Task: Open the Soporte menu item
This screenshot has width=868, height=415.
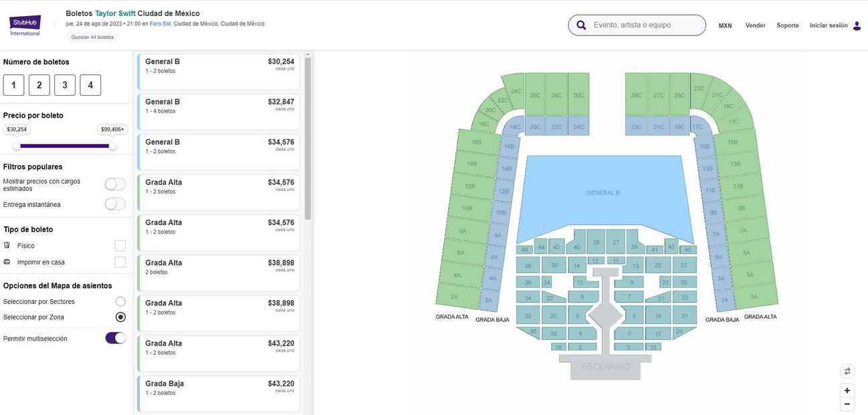Action: pyautogui.click(x=787, y=25)
